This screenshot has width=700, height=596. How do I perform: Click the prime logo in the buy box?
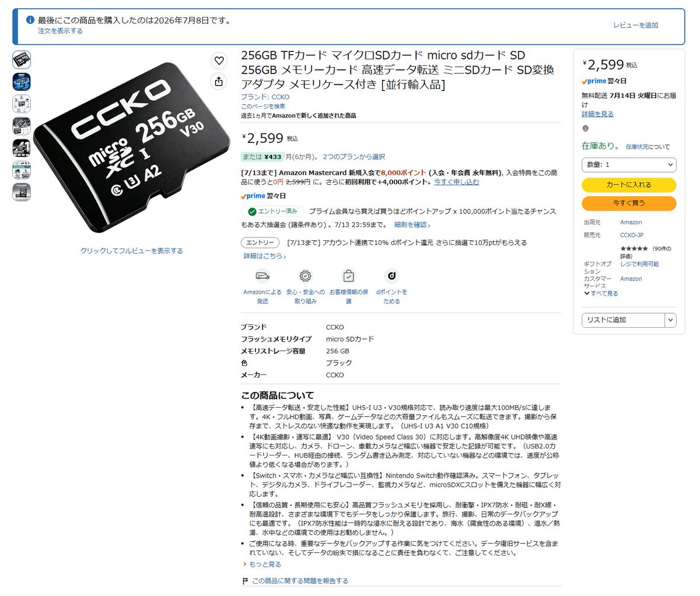coord(594,81)
